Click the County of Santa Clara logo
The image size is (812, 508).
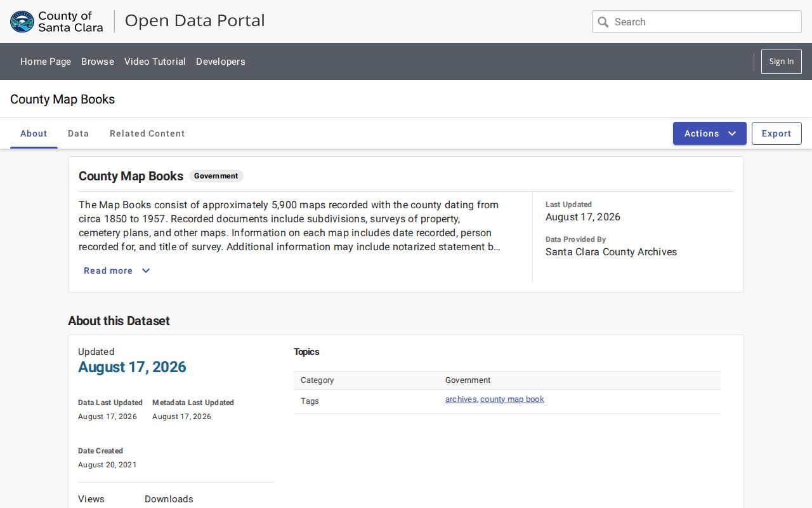pos(56,22)
